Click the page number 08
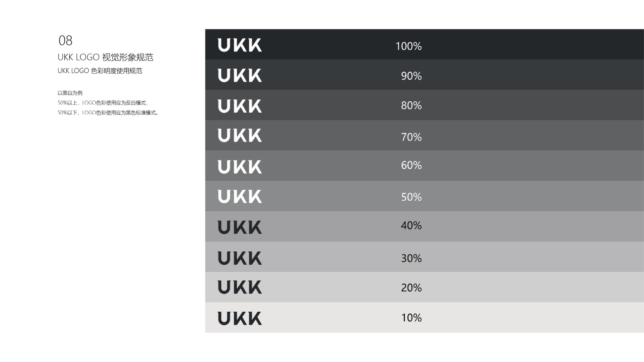The height and width of the screenshot is (362, 644). (x=66, y=41)
